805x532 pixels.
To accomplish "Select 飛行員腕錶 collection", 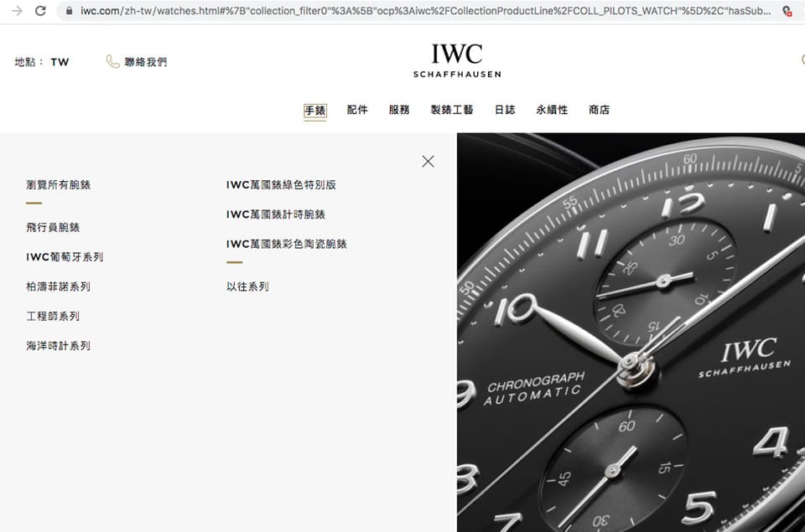I will pos(53,227).
